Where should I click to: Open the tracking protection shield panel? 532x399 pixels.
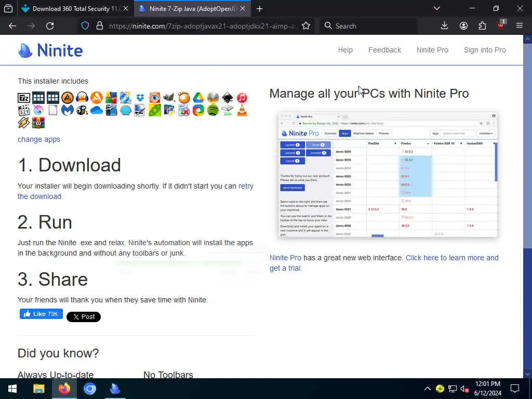85,26
